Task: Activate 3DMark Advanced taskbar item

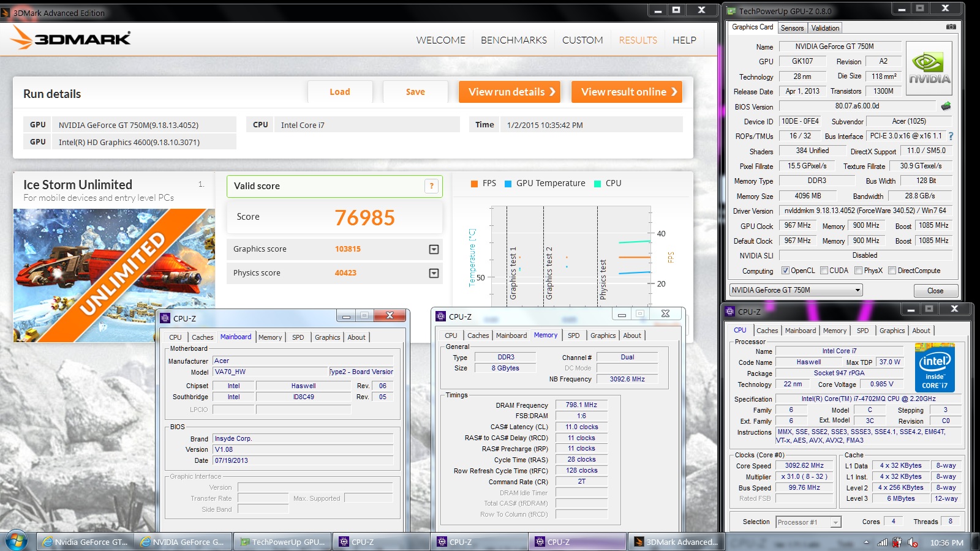Action: (676, 542)
